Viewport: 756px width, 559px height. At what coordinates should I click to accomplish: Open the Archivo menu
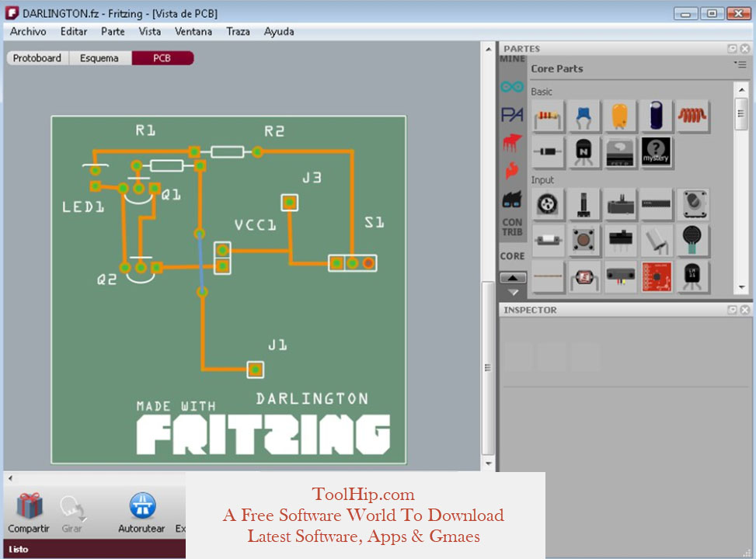pos(29,32)
